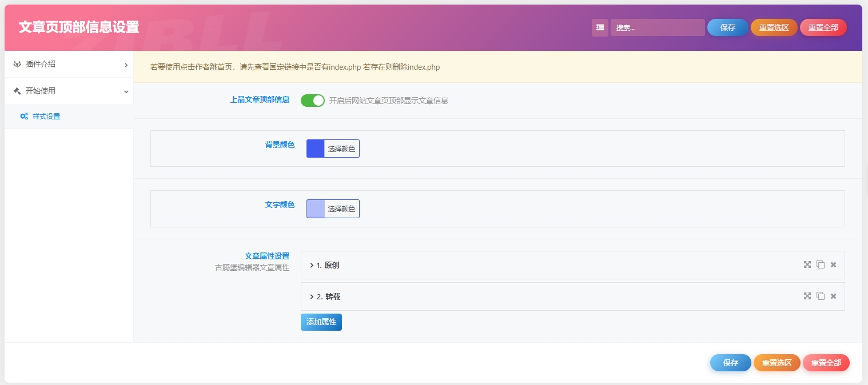
Task: Expand the 1. 原创 attribute entry
Action: tap(312, 264)
